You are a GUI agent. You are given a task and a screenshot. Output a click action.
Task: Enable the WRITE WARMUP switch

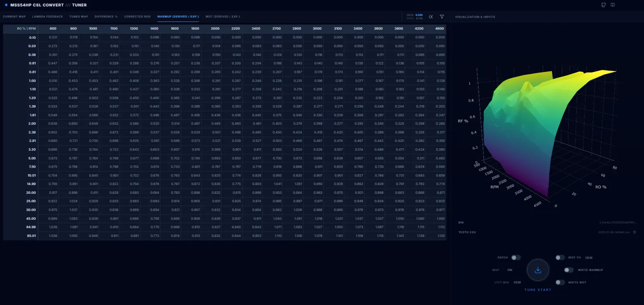pyautogui.click(x=569, y=270)
